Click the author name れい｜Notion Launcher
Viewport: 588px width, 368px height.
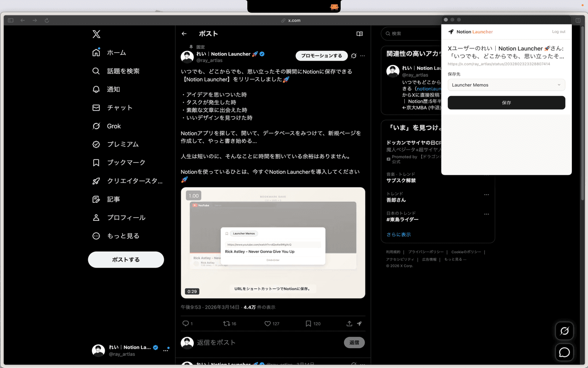click(224, 54)
